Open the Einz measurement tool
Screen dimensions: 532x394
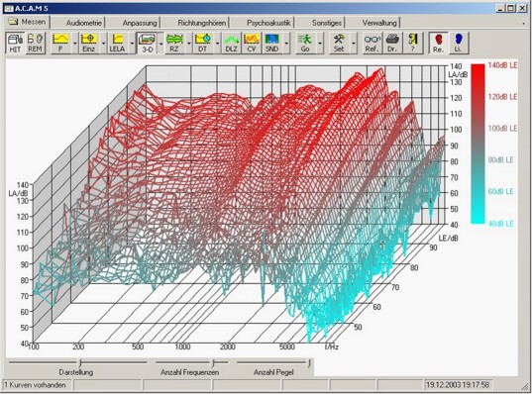(89, 43)
